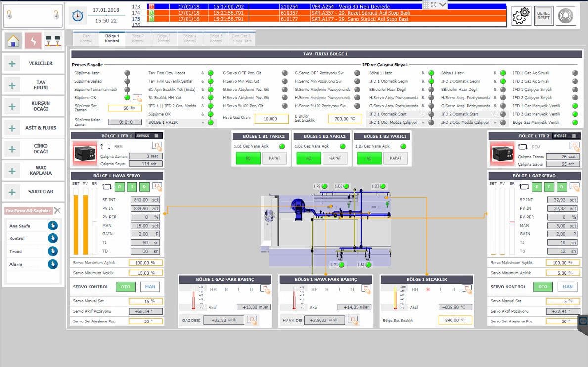Click the stopwatch clock icon

click(77, 16)
